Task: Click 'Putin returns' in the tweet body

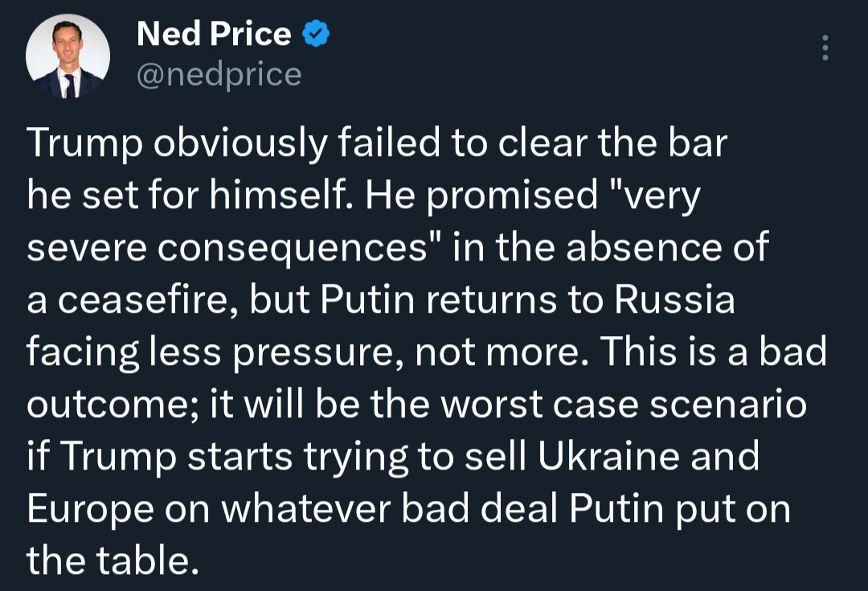Action: tap(439, 300)
